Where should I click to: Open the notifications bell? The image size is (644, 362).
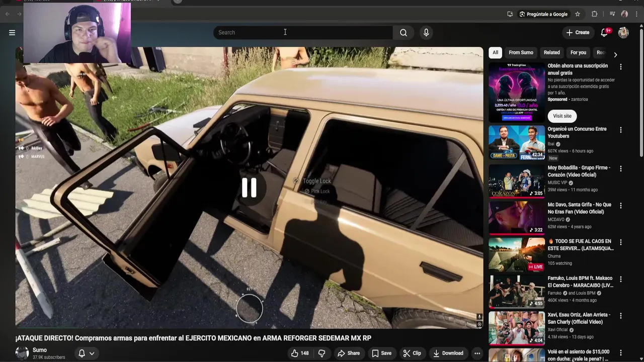pyautogui.click(x=605, y=33)
